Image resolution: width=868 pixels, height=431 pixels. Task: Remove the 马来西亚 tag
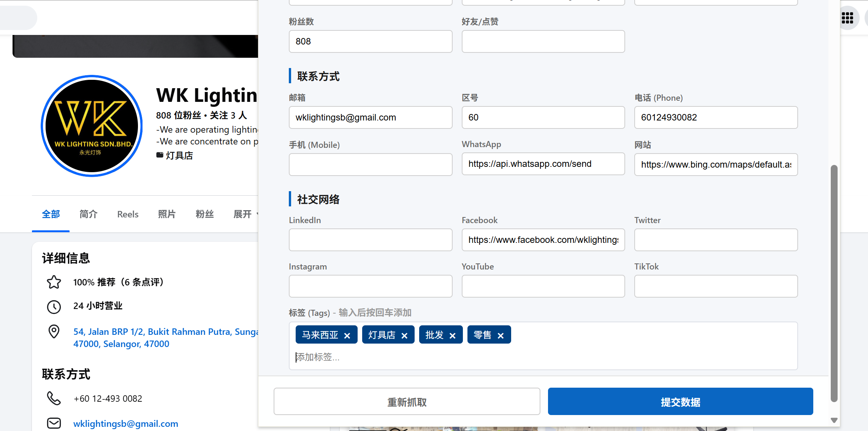pyautogui.click(x=347, y=336)
